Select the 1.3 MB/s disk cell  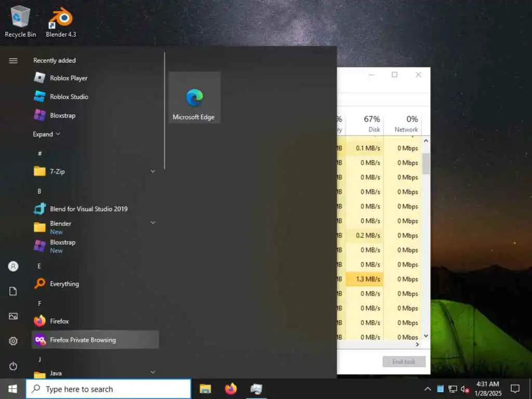(365, 279)
